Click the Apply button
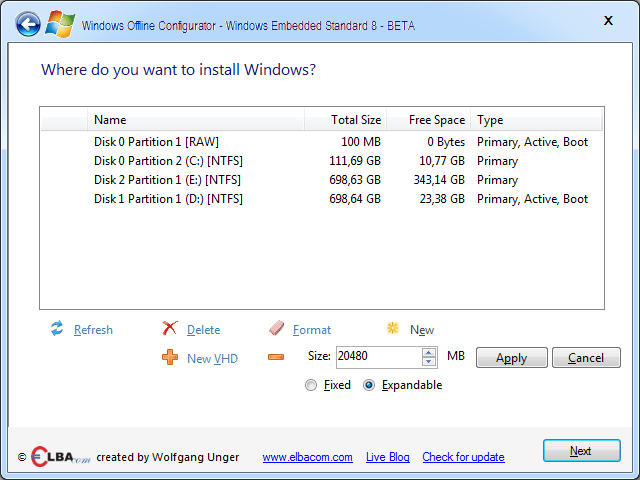The height and width of the screenshot is (480, 640). [x=511, y=358]
